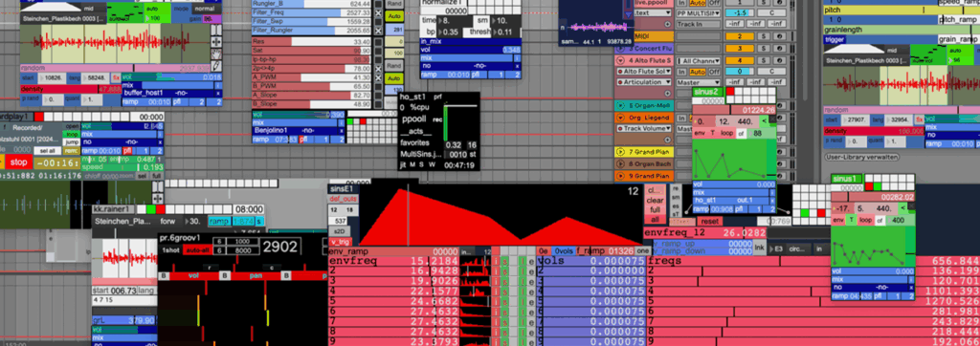Image resolution: width=980 pixels, height=346 pixels.
Task: Toggle the green loop button in cardplay
Action: click(x=73, y=134)
